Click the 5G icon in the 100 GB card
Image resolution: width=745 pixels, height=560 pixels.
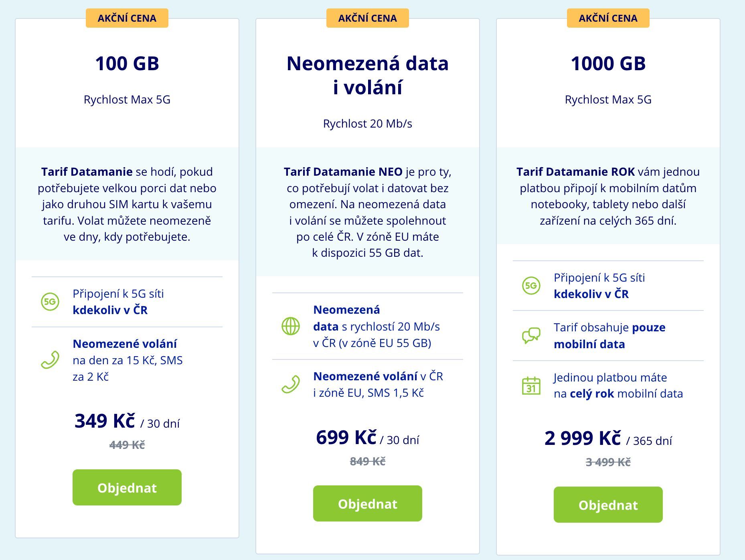tap(49, 302)
